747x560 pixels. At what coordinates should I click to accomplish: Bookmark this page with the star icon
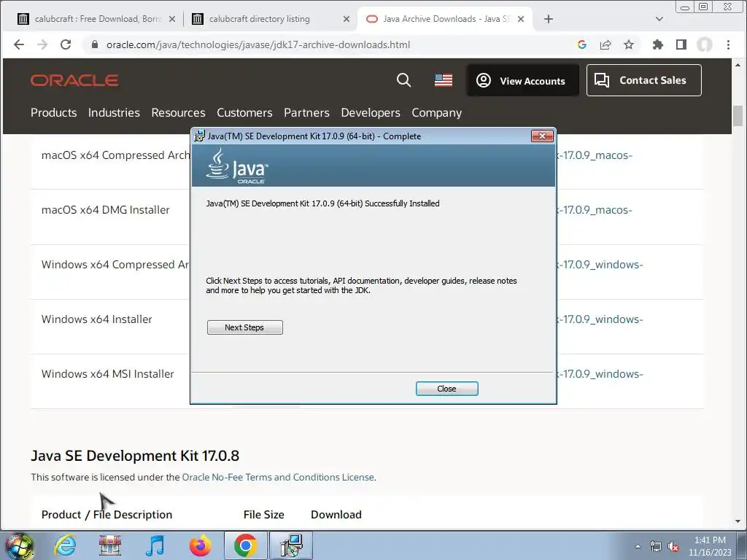pyautogui.click(x=629, y=44)
